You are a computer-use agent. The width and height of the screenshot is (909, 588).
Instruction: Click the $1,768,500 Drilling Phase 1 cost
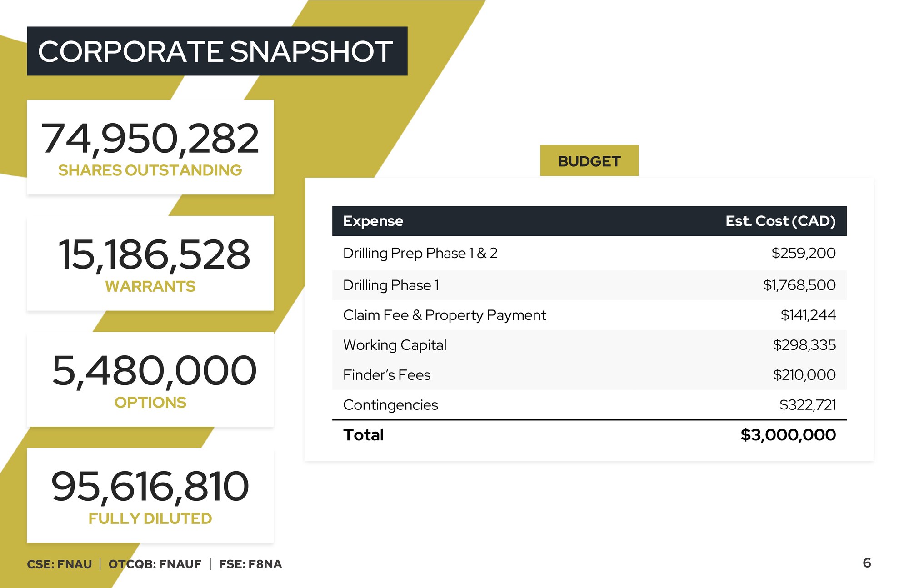pos(799,285)
